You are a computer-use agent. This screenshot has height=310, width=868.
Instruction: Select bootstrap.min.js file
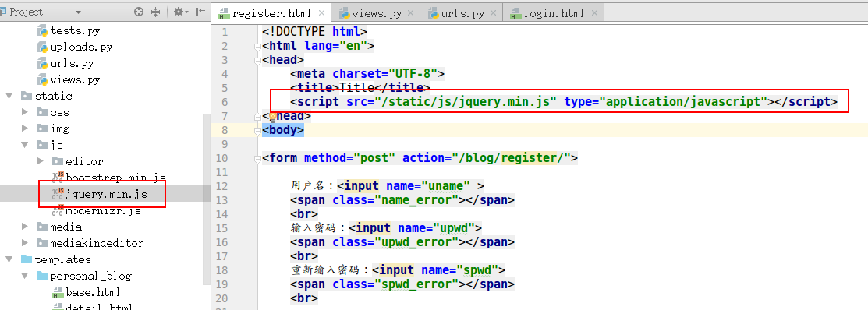tap(115, 178)
